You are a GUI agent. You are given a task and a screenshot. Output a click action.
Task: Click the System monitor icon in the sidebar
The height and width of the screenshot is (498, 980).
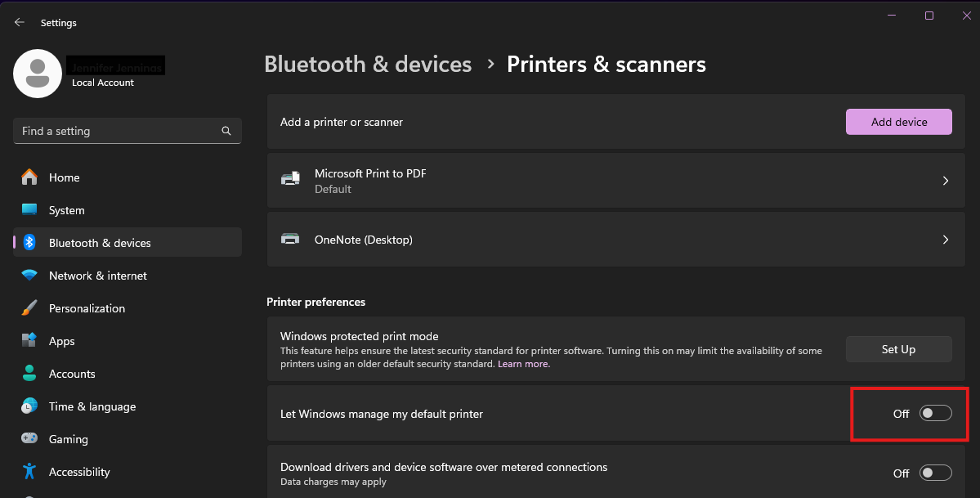[29, 209]
